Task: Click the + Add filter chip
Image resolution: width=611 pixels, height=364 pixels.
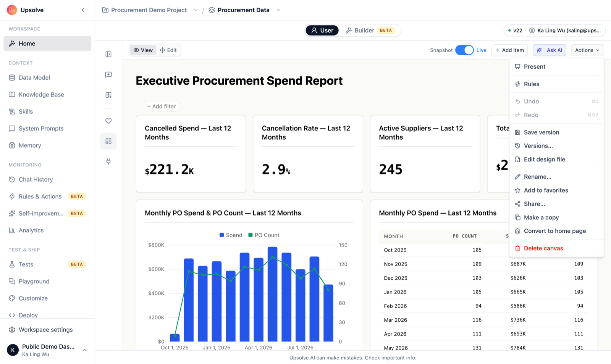Action: pos(162,106)
